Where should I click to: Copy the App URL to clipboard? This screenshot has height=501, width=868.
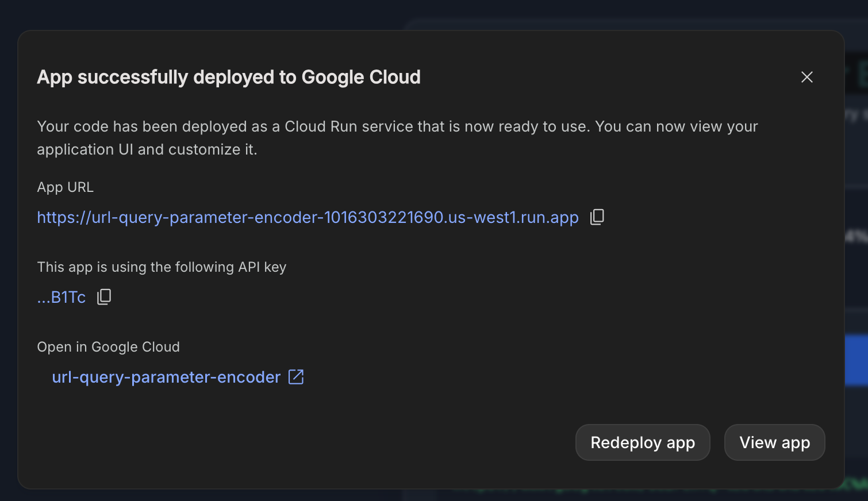click(x=597, y=217)
